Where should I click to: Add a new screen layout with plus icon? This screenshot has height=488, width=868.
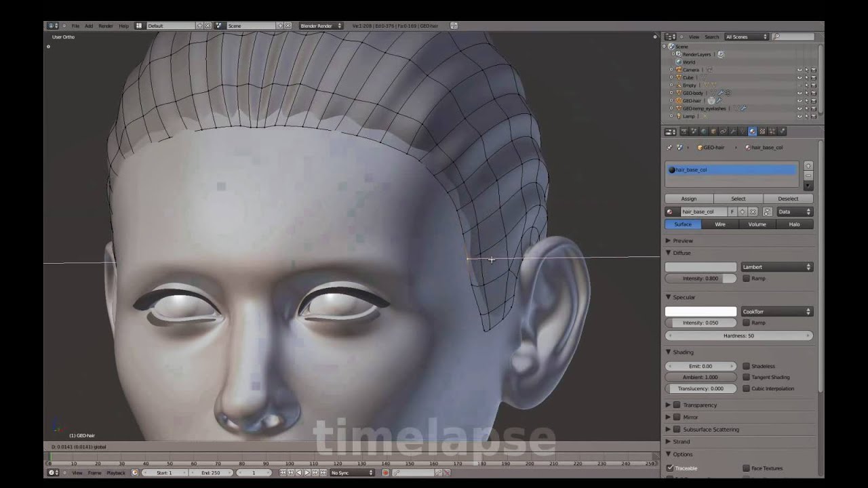pos(199,26)
